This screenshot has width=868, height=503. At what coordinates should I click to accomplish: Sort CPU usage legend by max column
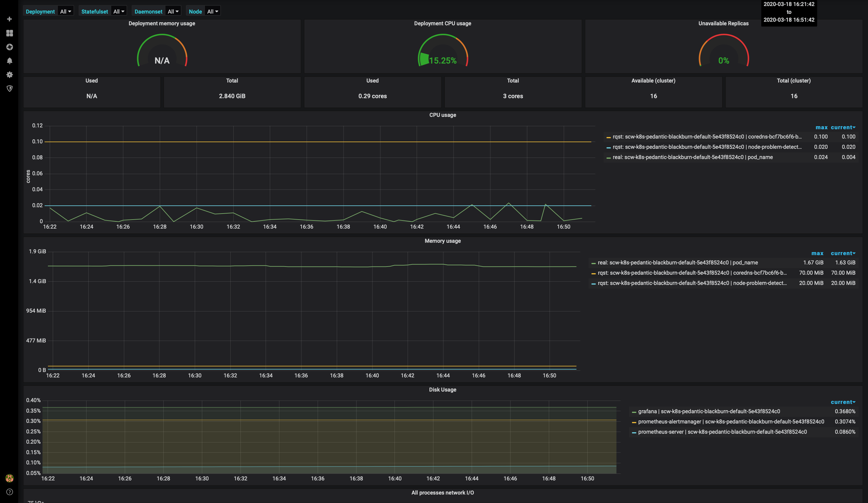pos(821,127)
